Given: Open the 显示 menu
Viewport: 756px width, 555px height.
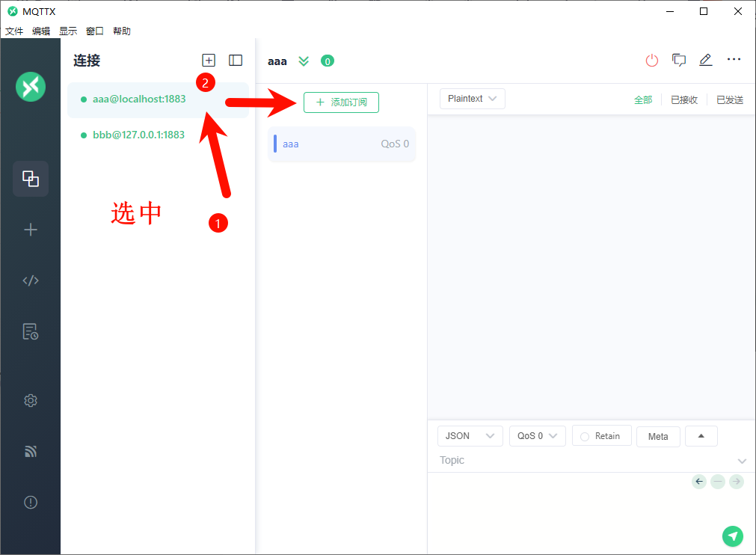Looking at the screenshot, I should [x=68, y=31].
